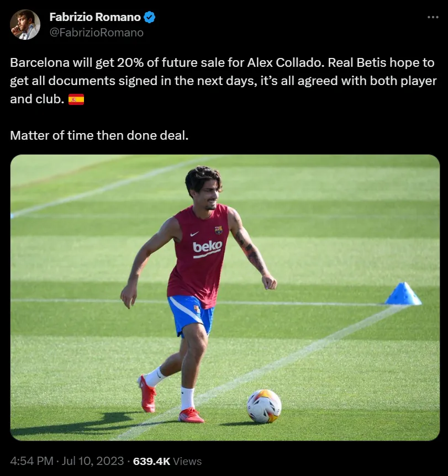Click the Beko sponsor logo on the shirt
The height and width of the screenshot is (476, 448).
click(x=208, y=247)
